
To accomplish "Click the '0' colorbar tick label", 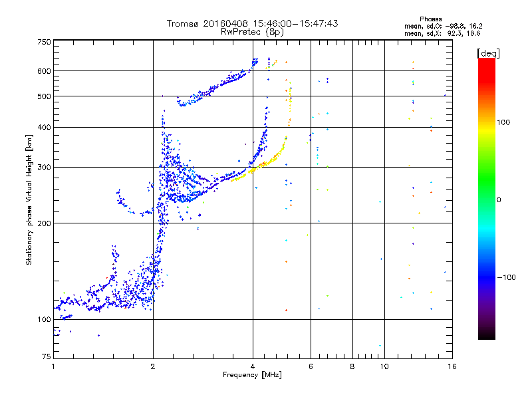I will [x=499, y=200].
